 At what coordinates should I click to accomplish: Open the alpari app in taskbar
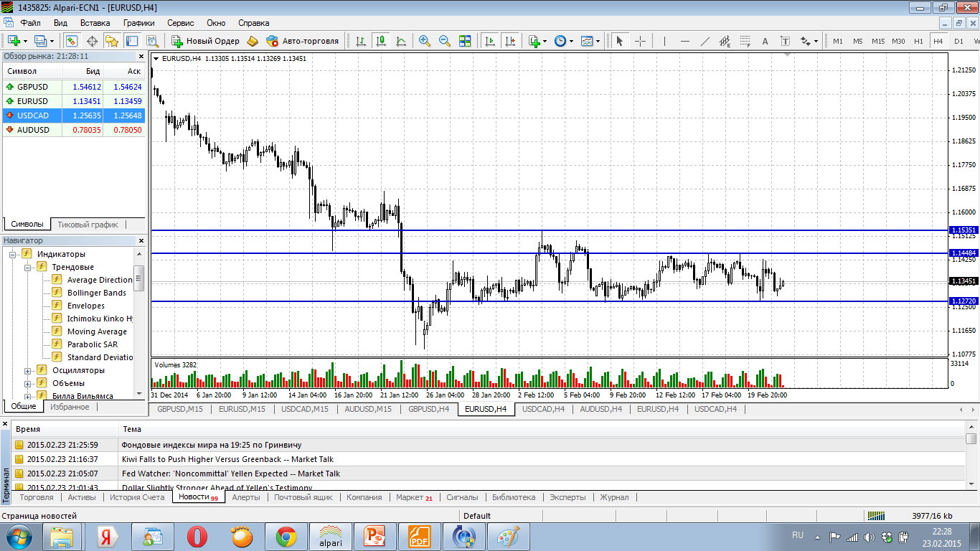pos(330,537)
